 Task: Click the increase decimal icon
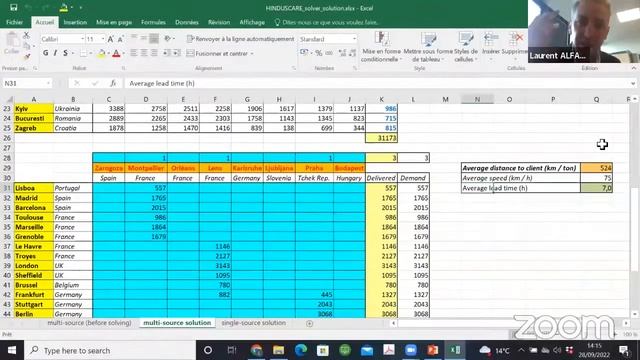pos(342,53)
